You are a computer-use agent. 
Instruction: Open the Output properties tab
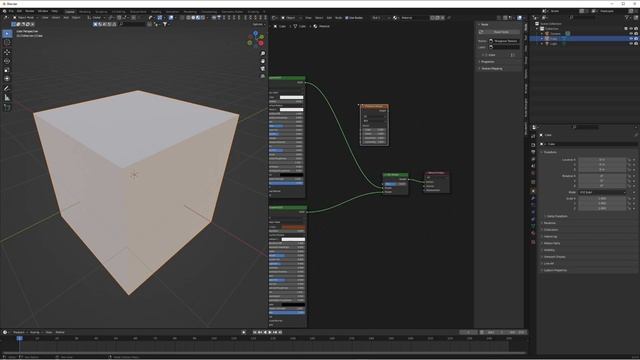[533, 152]
